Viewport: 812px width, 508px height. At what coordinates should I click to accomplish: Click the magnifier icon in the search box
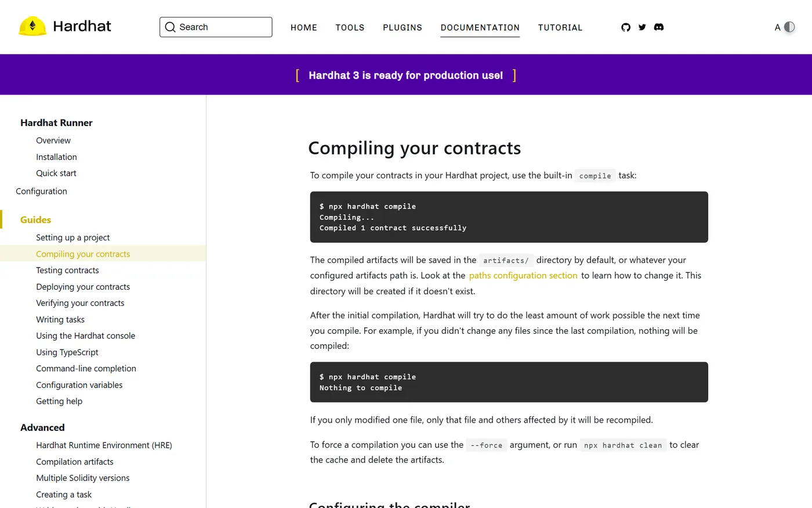point(170,27)
